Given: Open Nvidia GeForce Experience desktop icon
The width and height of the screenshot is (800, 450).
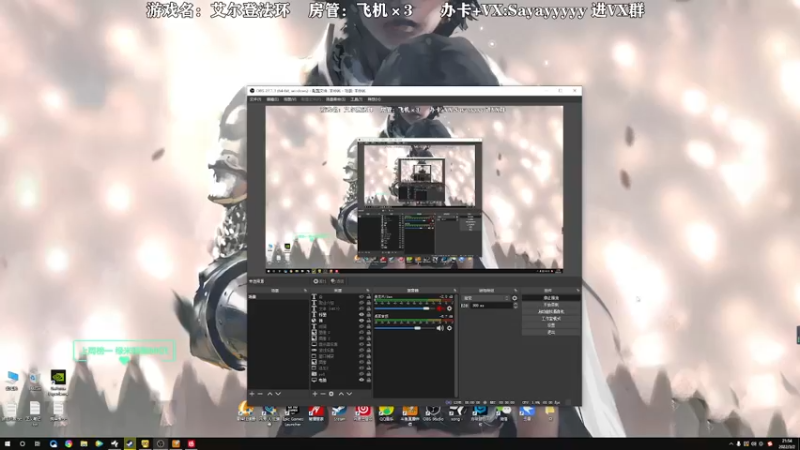Looking at the screenshot, I should [x=58, y=382].
